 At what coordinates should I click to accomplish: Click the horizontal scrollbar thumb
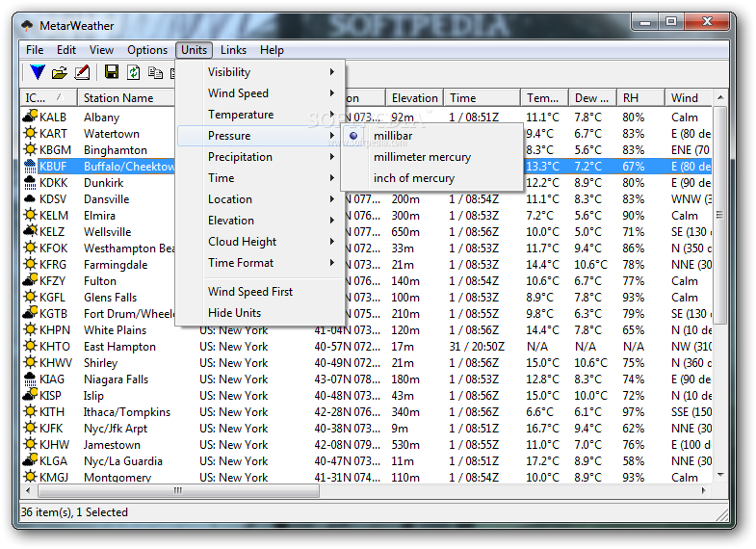click(x=178, y=490)
